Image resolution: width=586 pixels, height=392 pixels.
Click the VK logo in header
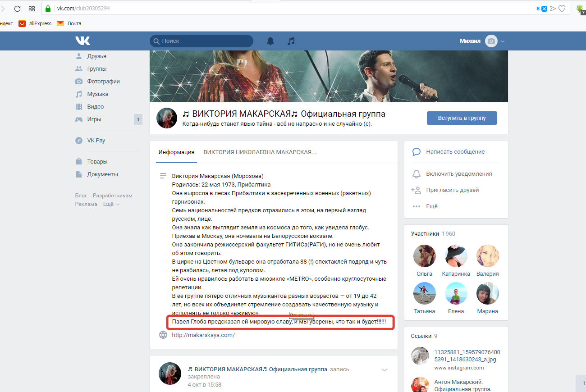82,41
